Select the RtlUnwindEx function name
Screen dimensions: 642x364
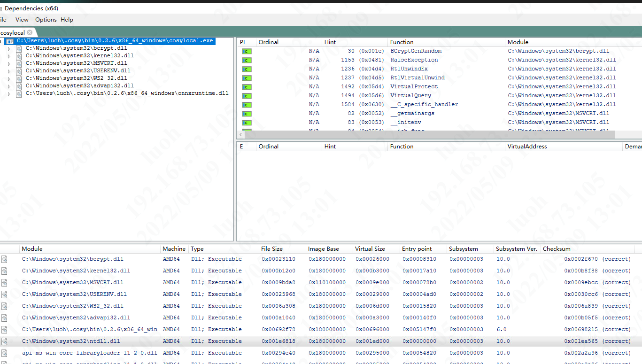point(409,69)
